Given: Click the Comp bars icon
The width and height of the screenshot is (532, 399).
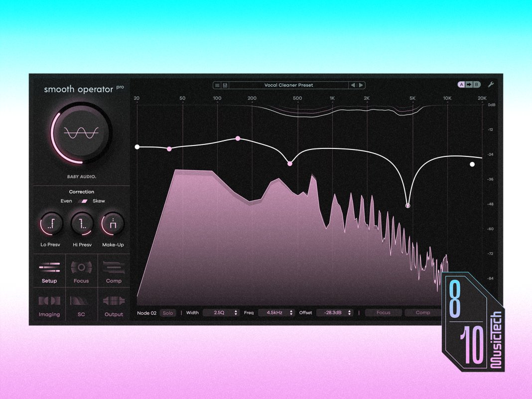Looking at the screenshot, I should (114, 267).
